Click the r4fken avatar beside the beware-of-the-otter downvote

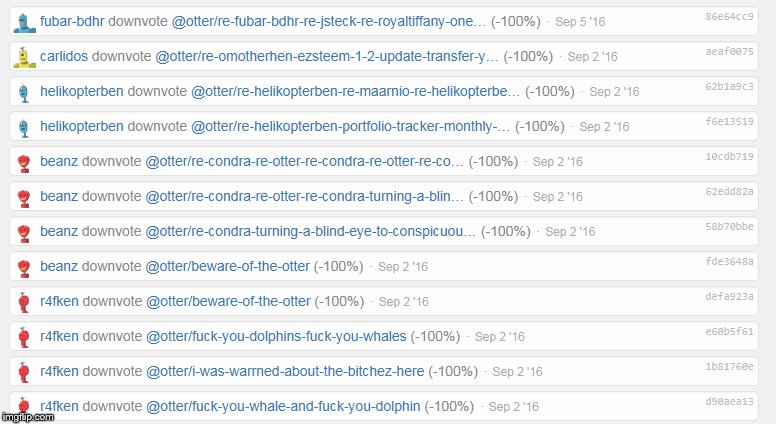[x=23, y=303]
